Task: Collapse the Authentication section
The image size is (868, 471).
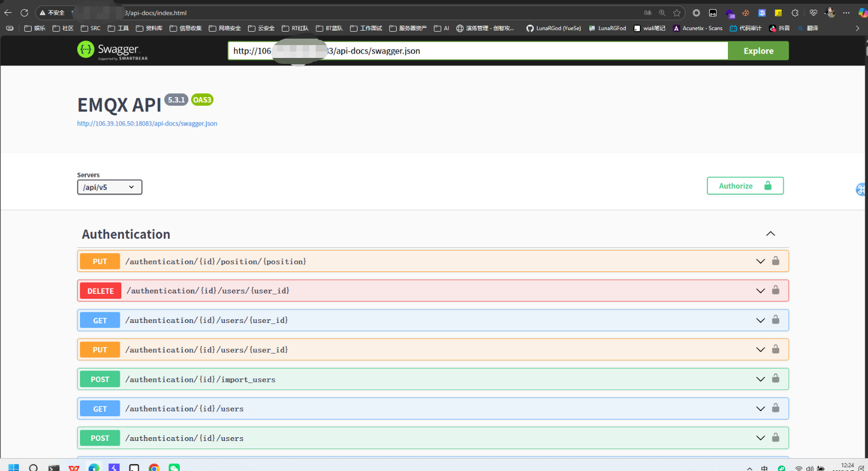Action: coord(770,234)
